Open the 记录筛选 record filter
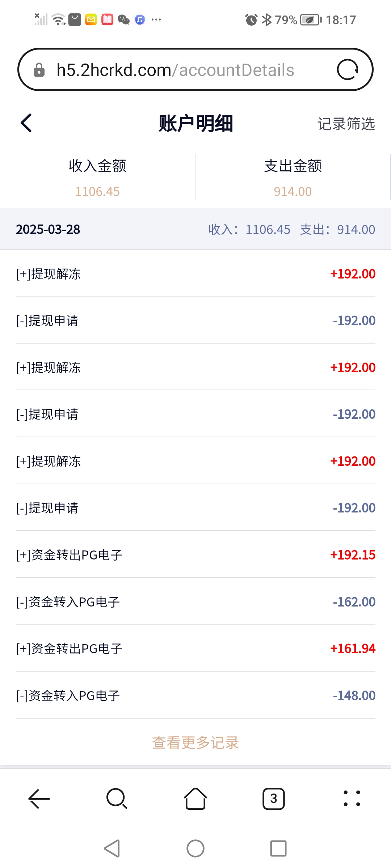 tap(346, 124)
